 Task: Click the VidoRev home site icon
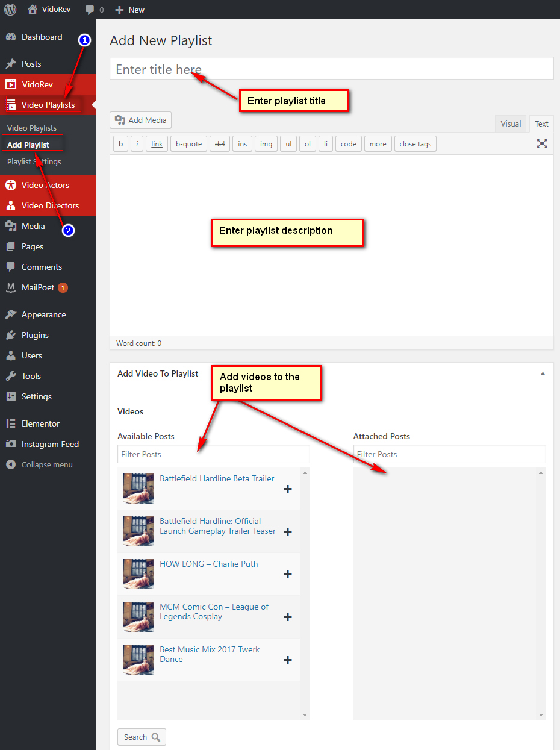pos(33,10)
